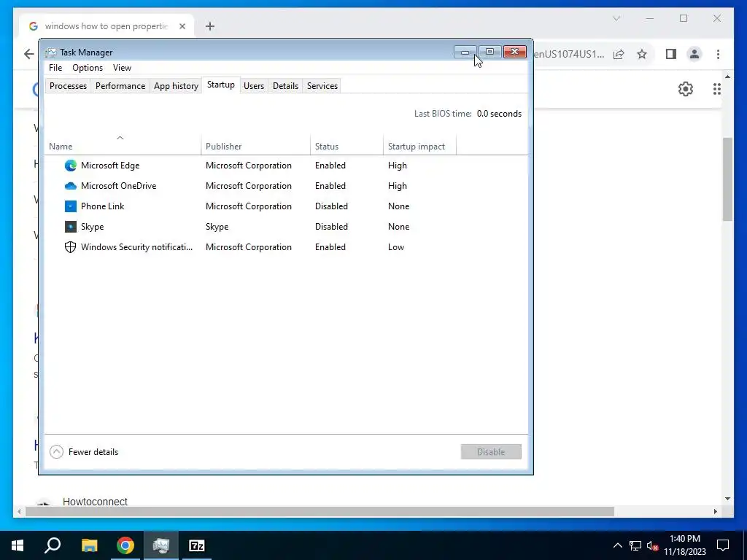This screenshot has width=747, height=560.
Task: Collapse with the Fewer details button
Action: click(84, 452)
